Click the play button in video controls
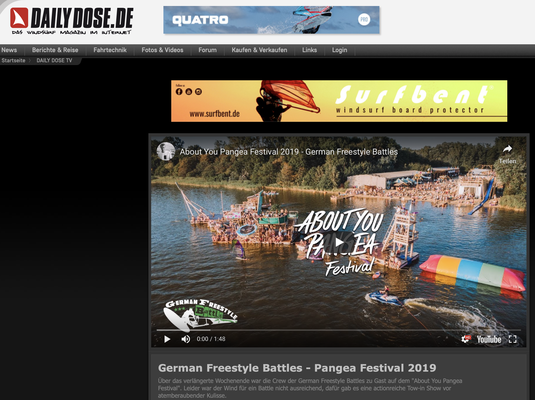 click(x=167, y=339)
